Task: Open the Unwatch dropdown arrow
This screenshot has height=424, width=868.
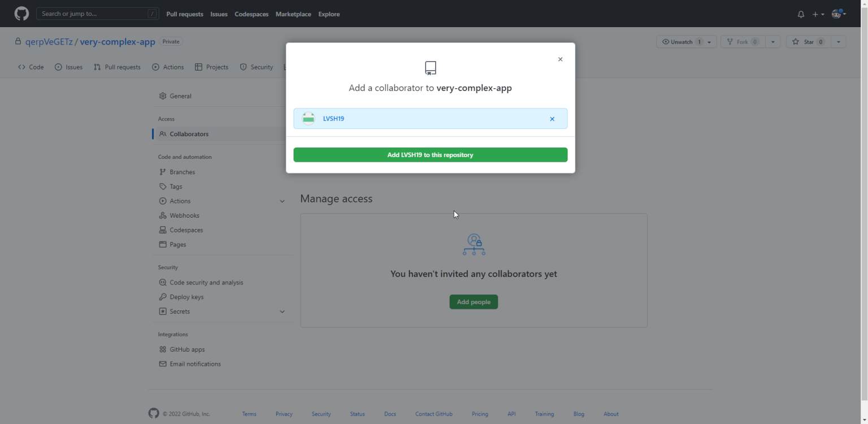Action: (x=709, y=42)
